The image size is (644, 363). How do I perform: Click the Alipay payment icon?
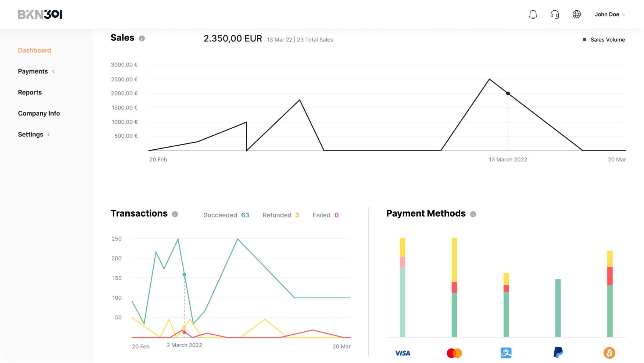click(x=506, y=353)
